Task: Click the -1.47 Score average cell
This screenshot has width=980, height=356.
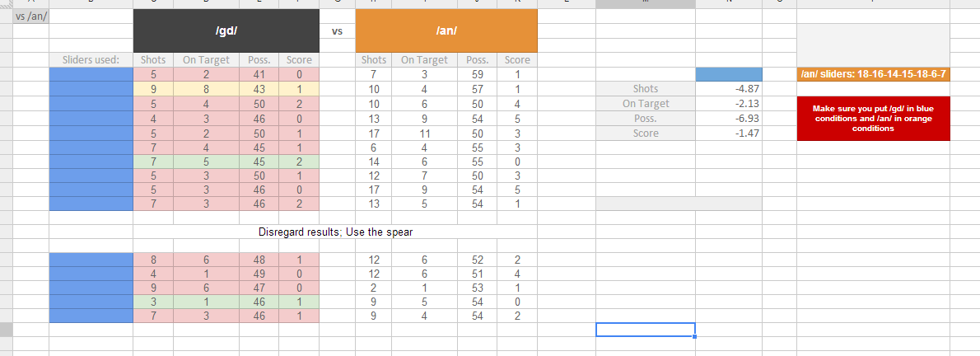Action: click(x=729, y=133)
